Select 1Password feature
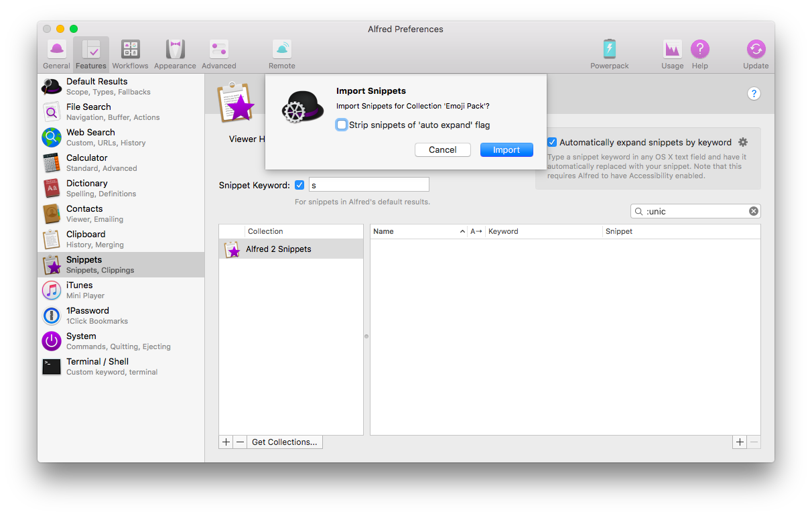812x516 pixels. pyautogui.click(x=121, y=316)
